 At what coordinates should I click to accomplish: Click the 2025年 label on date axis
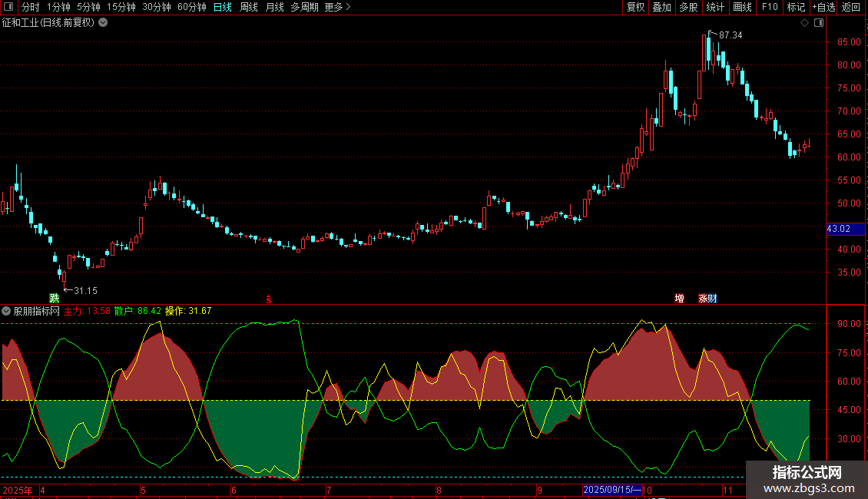[17, 490]
